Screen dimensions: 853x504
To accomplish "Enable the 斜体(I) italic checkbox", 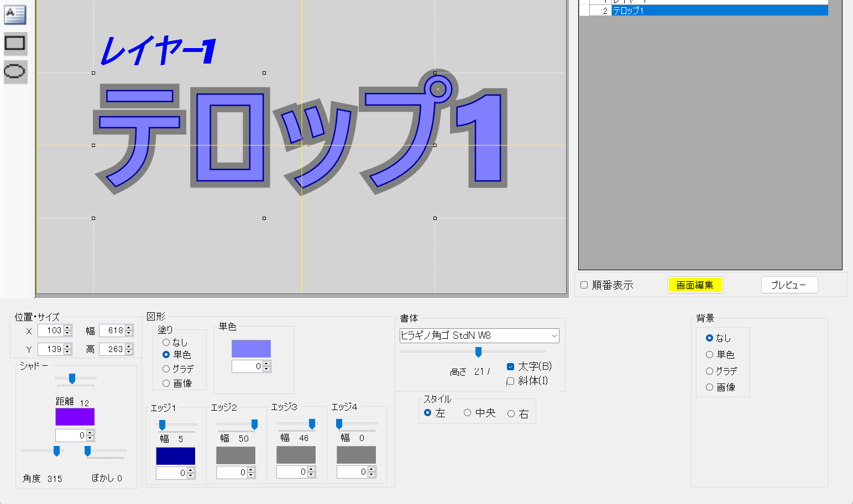I will [510, 381].
